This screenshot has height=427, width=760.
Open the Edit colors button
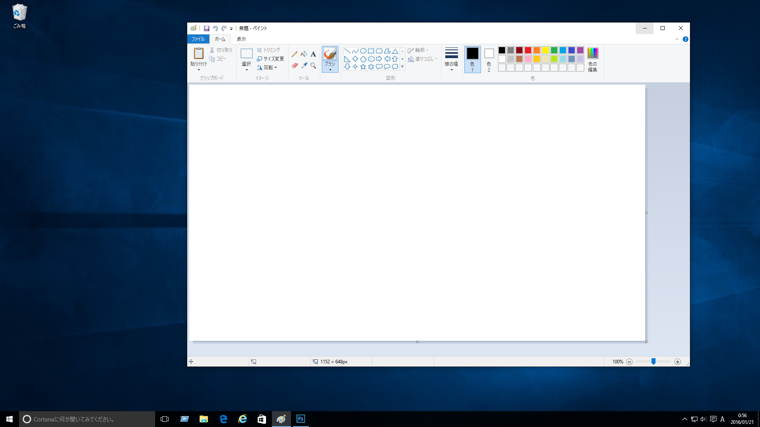click(592, 60)
